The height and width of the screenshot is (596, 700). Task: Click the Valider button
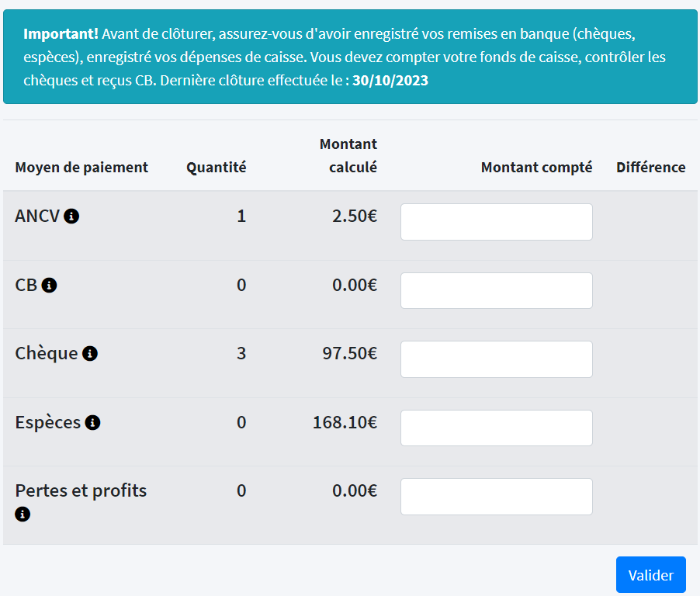coord(651,575)
